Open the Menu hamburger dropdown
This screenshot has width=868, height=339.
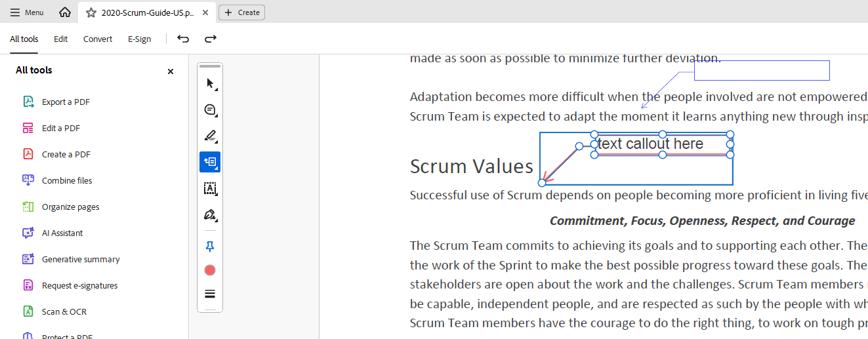click(x=27, y=12)
